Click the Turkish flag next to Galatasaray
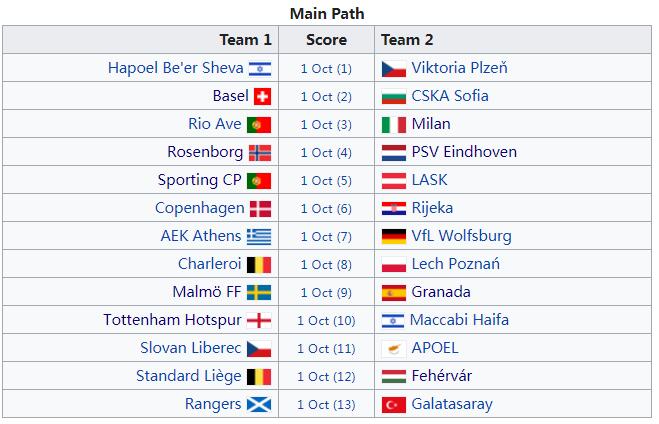This screenshot has height=424, width=659. click(394, 405)
